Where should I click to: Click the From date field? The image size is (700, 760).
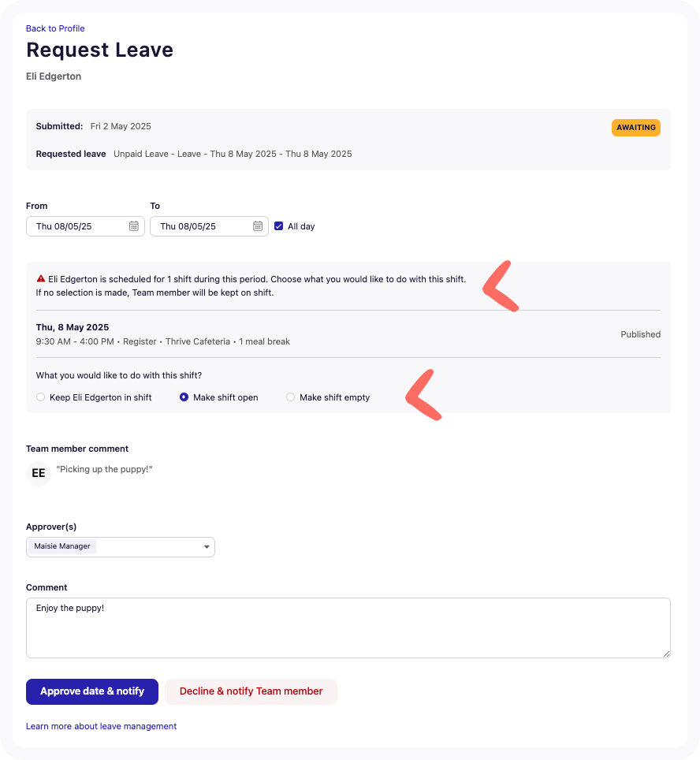pos(85,226)
